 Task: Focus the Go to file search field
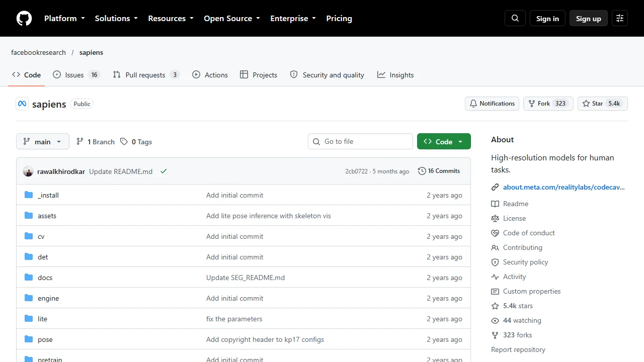pos(360,141)
